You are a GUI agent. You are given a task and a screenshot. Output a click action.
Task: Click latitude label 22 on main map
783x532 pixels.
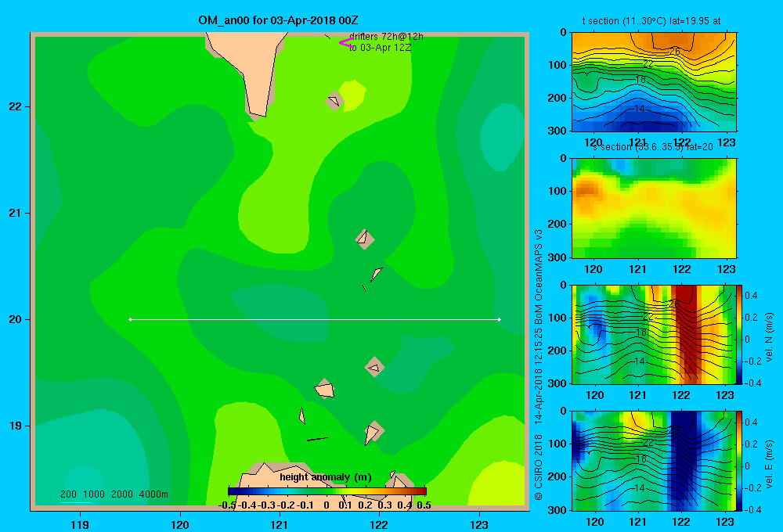pos(16,106)
